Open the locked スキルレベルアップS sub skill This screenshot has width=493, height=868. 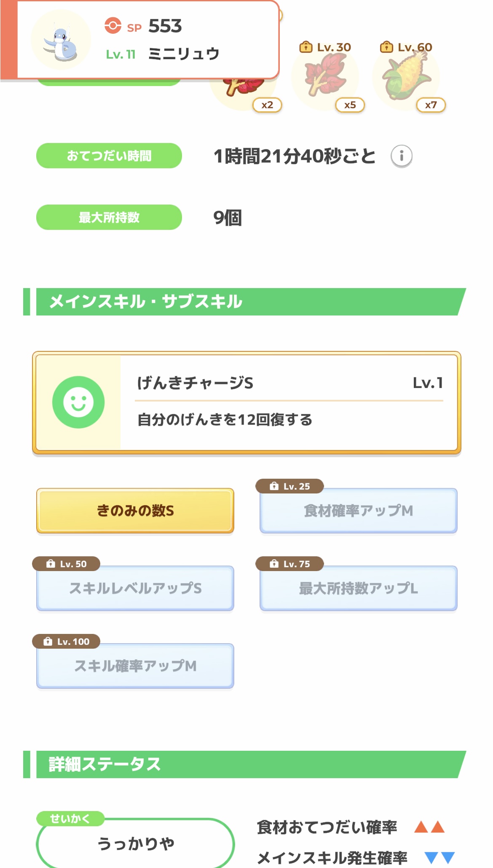pyautogui.click(x=135, y=588)
